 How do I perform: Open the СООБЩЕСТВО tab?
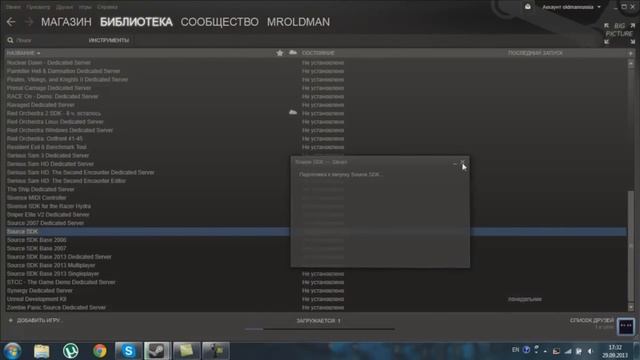[x=220, y=22]
